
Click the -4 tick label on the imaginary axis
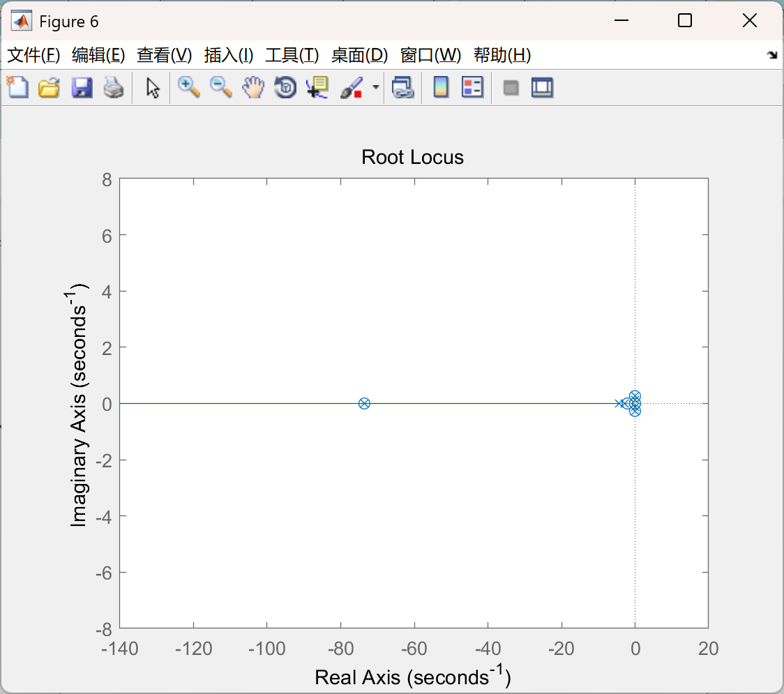coord(104,517)
